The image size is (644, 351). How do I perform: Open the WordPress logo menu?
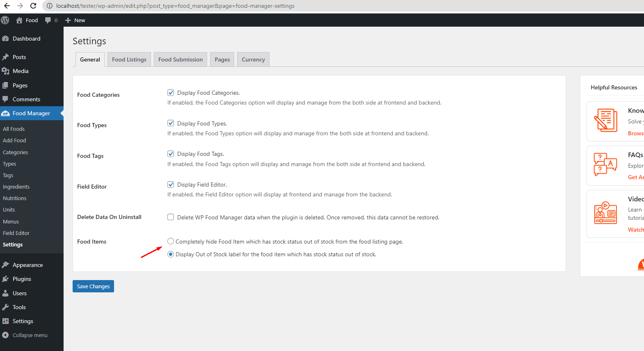coord(5,20)
